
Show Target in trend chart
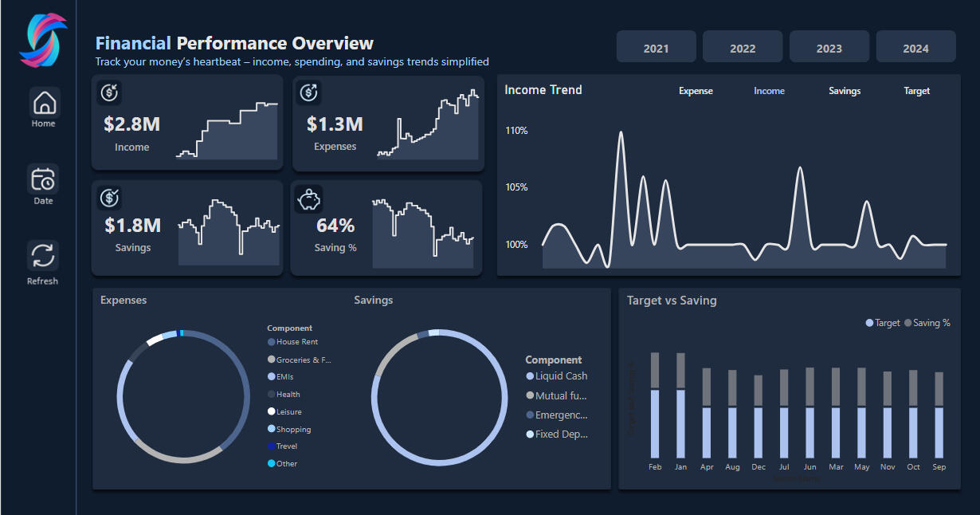pyautogui.click(x=916, y=91)
